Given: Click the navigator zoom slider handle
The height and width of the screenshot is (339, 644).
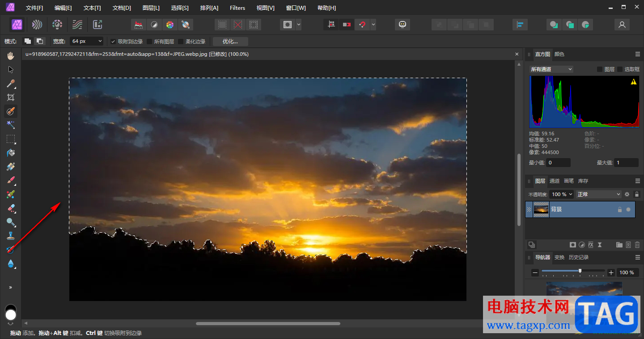Looking at the screenshot, I should 580,271.
